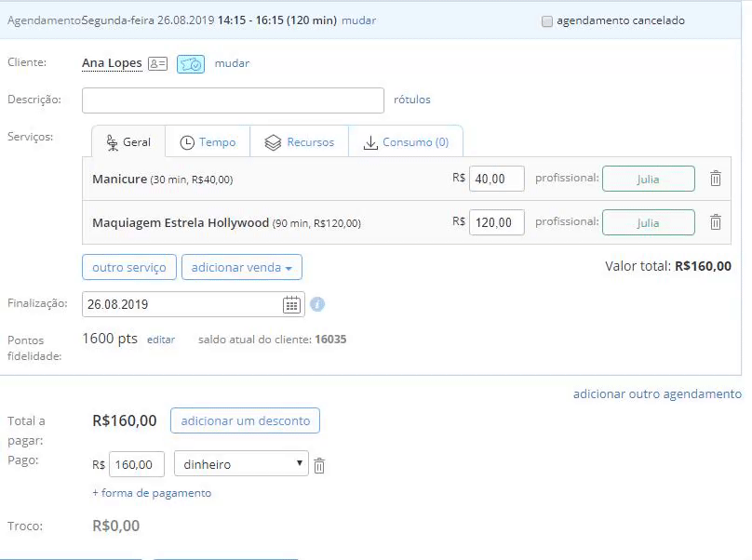This screenshot has width=752, height=560.
Task: Select Julia professional for Manicure
Action: [649, 179]
